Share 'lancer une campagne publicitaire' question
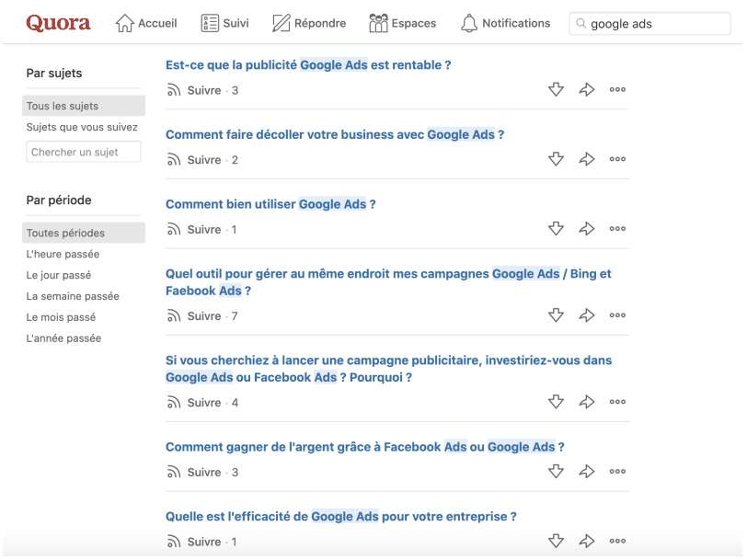The image size is (747, 560). 586,402
